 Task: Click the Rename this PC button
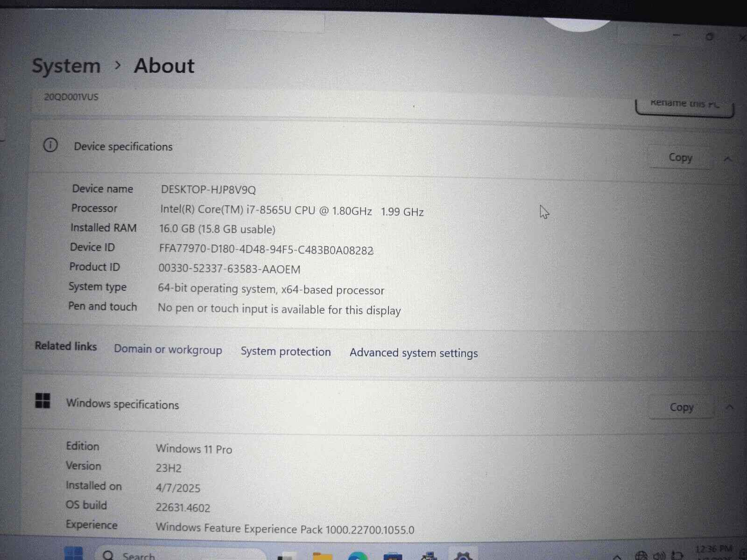click(x=684, y=105)
